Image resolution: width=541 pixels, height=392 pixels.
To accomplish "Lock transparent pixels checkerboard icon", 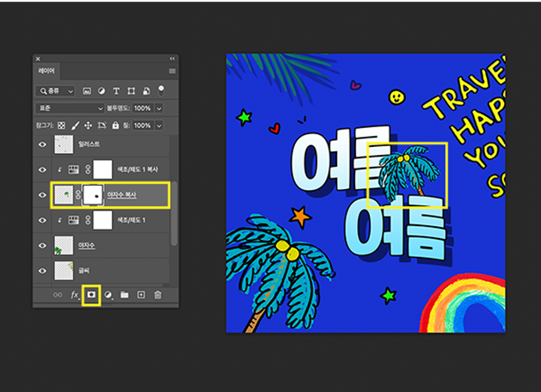I will 61,126.
